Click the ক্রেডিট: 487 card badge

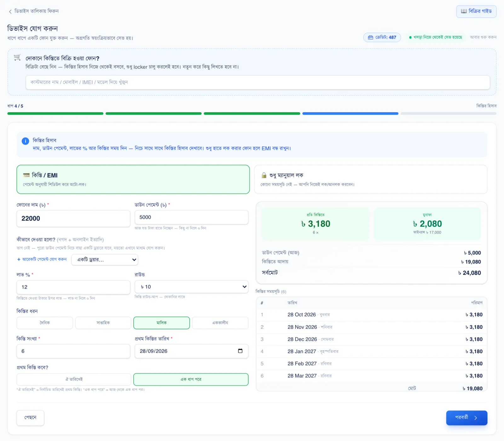[x=382, y=37]
